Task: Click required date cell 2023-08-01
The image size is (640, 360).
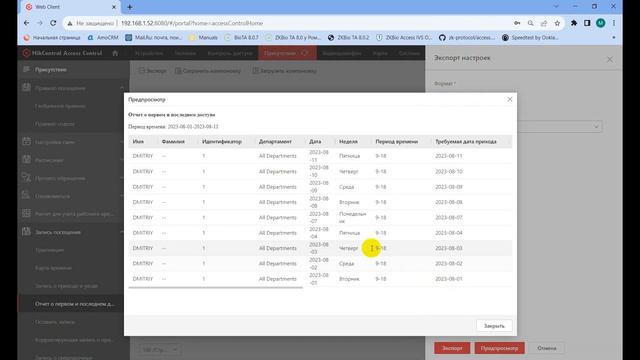Action: coord(449,279)
